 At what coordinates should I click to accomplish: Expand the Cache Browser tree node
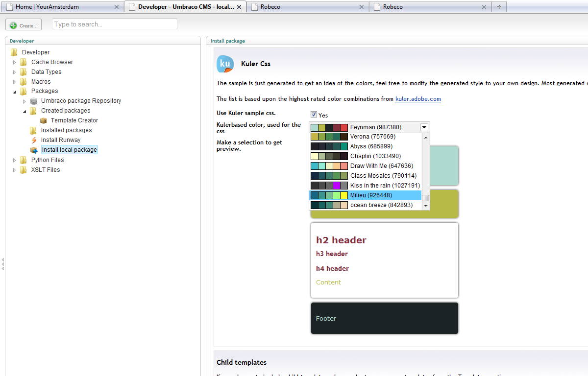15,62
